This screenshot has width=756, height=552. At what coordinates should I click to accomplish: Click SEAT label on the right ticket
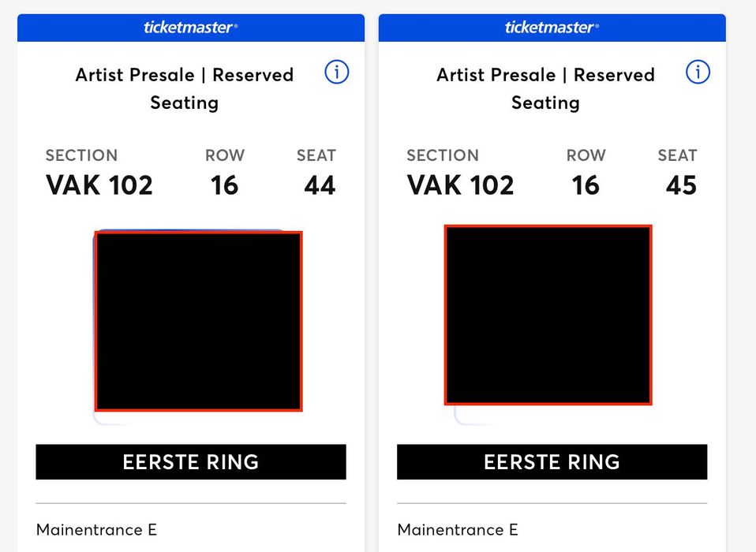pyautogui.click(x=677, y=155)
